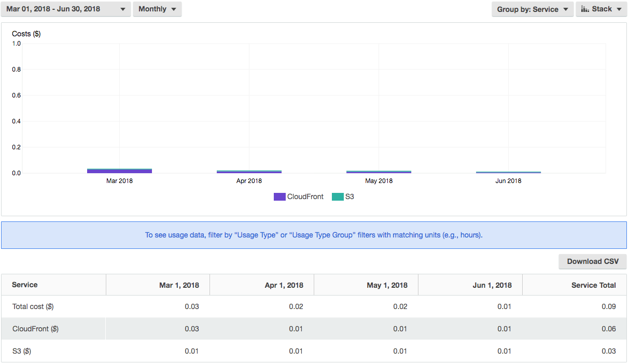Viewport: 629px width, 364px height.
Task: Click the blue usage data info banner
Action: pos(314,235)
